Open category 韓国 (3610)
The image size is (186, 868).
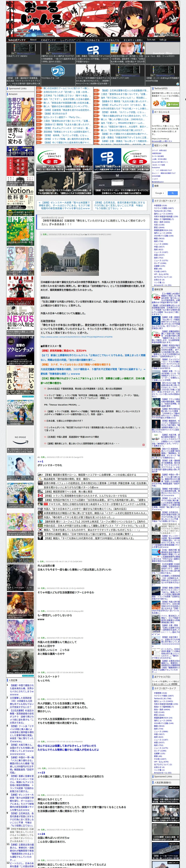click(159, 238)
